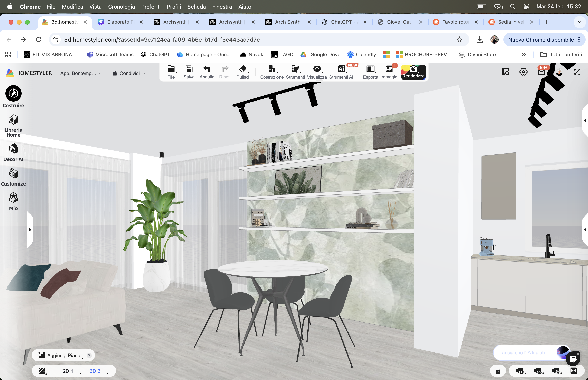Toggle fullscreen expand icon top right
Viewport: 588px width, 380px height.
tap(577, 72)
